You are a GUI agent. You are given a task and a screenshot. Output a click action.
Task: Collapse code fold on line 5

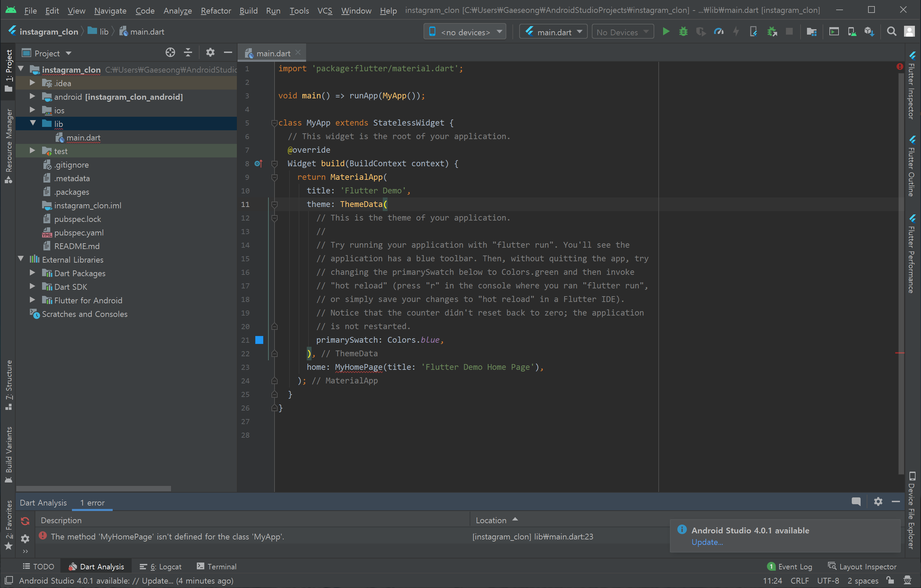click(274, 123)
